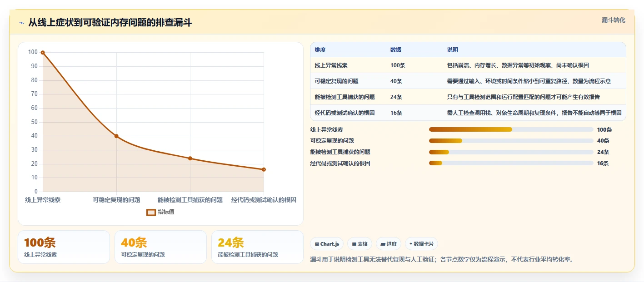Click the table data cell 40条

coord(396,81)
